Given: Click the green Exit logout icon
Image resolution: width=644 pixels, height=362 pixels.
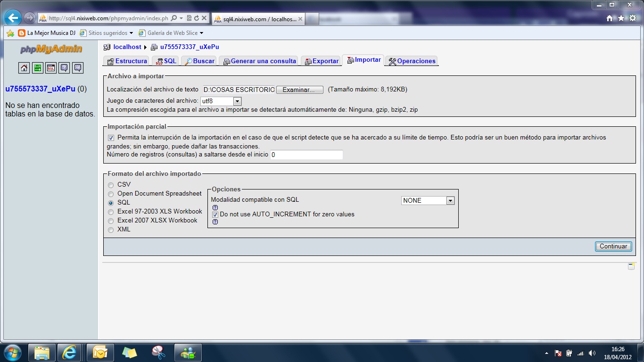Looking at the screenshot, I should pos(37,68).
